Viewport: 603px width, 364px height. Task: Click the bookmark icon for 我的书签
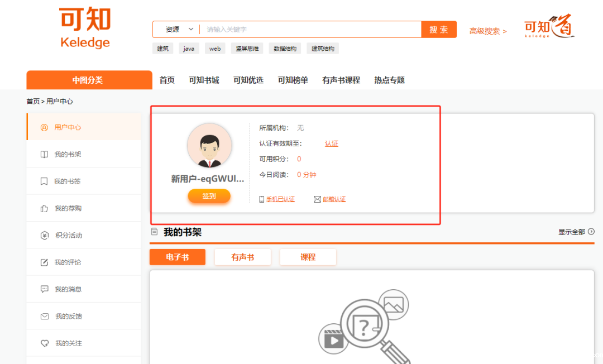(45, 181)
